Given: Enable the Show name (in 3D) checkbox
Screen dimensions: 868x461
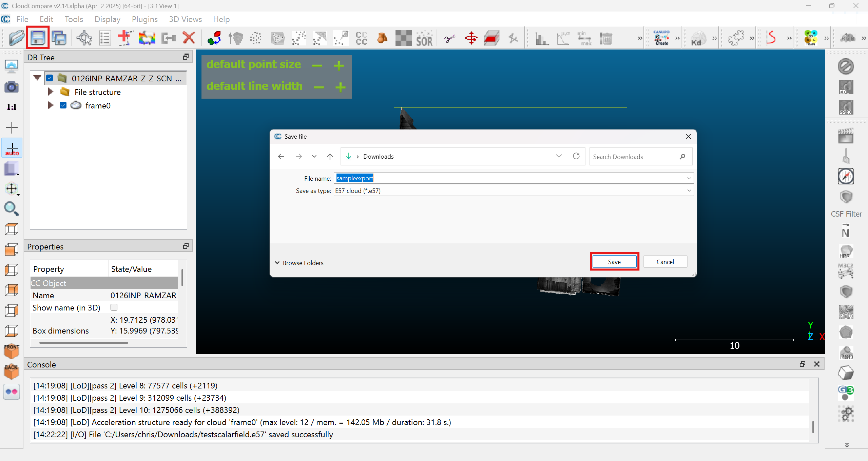Looking at the screenshot, I should click(x=114, y=307).
